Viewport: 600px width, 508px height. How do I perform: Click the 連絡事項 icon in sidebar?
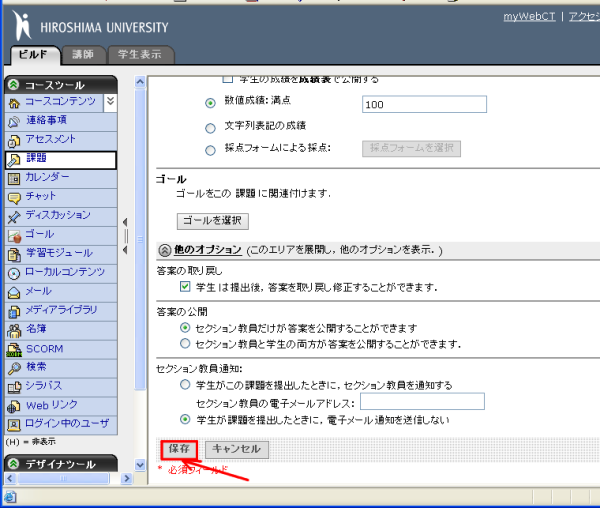[x=14, y=122]
